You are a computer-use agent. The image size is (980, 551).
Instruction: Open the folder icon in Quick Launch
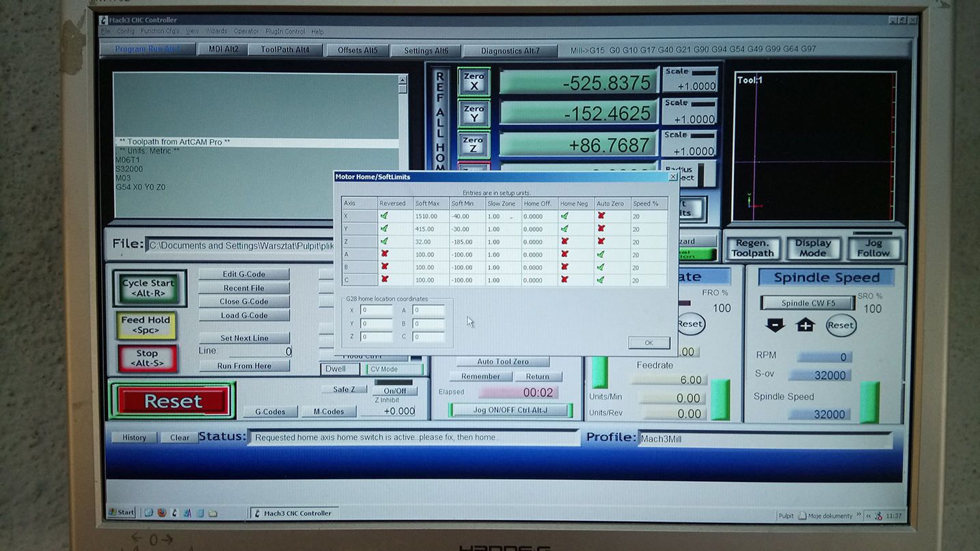[x=213, y=513]
